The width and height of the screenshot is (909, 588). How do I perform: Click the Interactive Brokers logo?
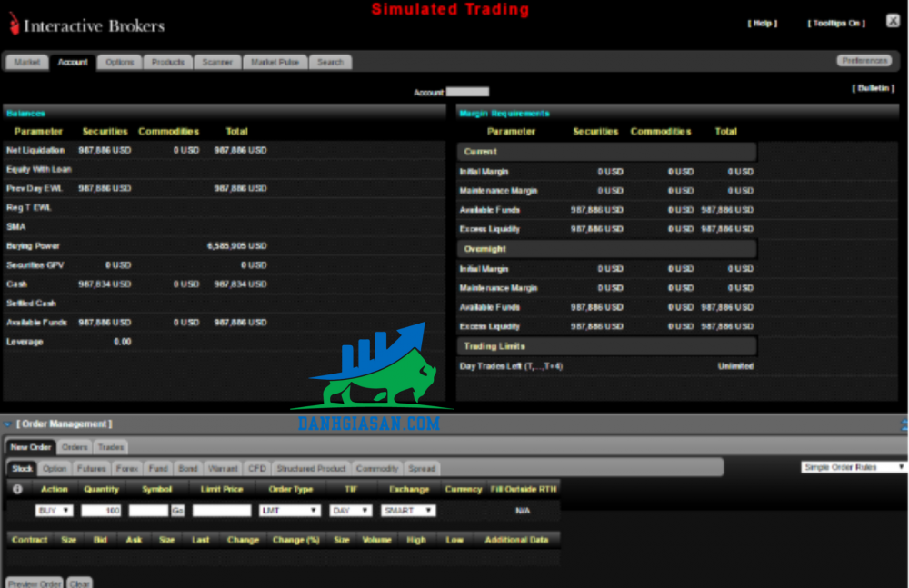(x=86, y=25)
